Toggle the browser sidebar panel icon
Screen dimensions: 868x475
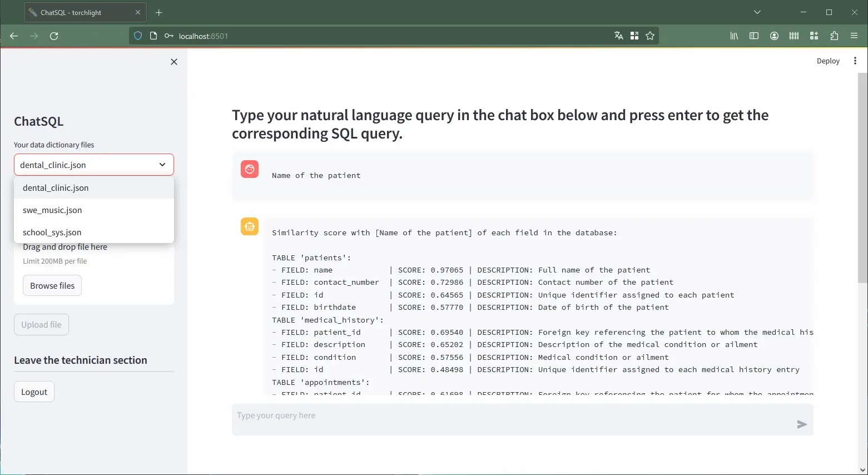click(754, 36)
